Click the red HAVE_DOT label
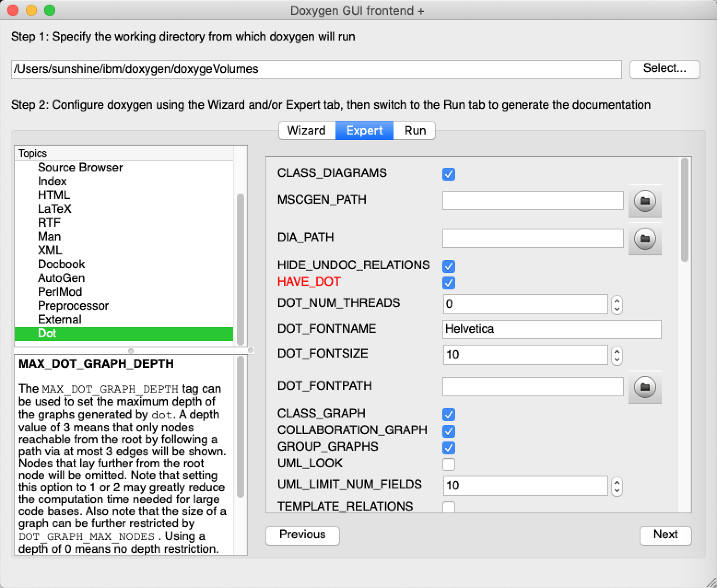Image resolution: width=717 pixels, height=588 pixels. coord(309,282)
